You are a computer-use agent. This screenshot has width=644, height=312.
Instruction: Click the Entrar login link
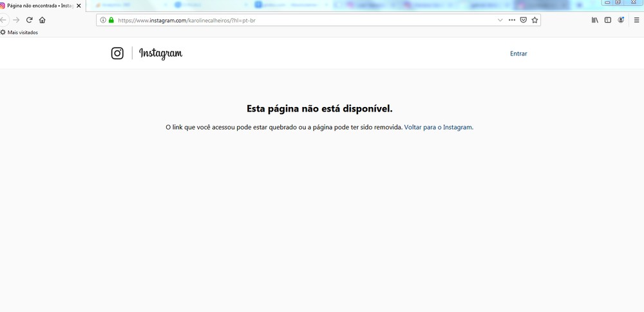518,54
